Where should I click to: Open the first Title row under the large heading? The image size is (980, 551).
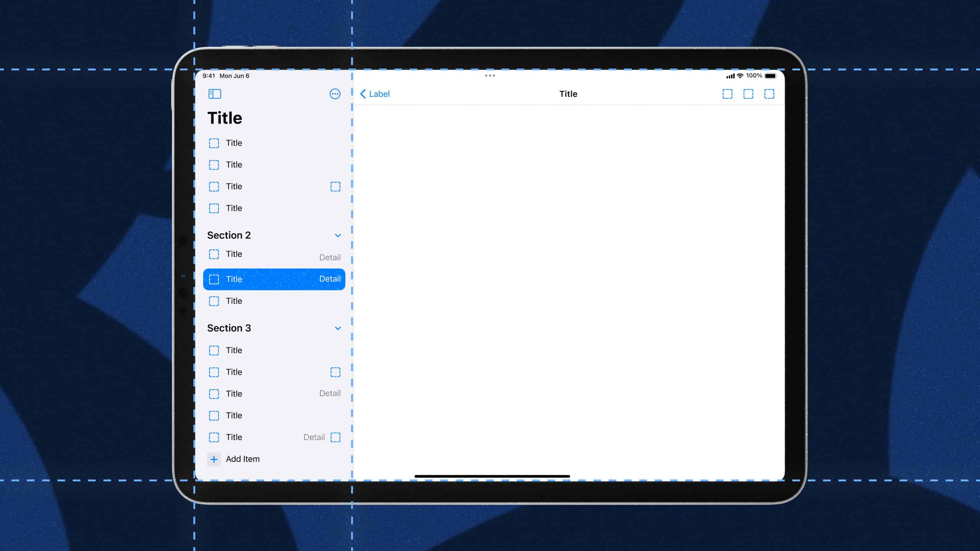[x=274, y=143]
